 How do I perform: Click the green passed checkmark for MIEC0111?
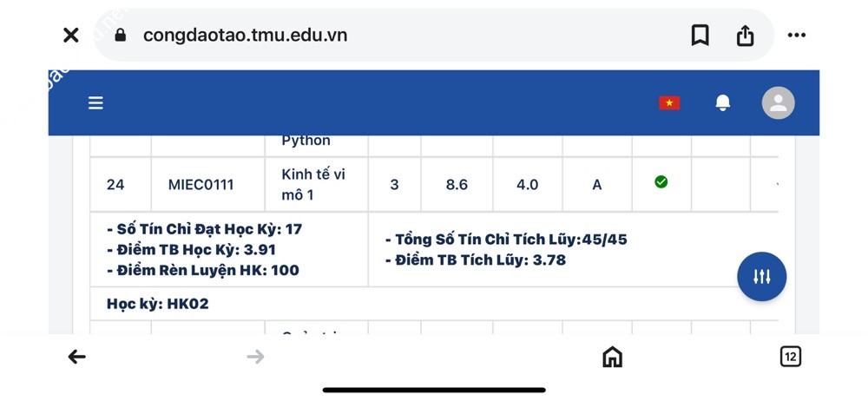tap(661, 181)
